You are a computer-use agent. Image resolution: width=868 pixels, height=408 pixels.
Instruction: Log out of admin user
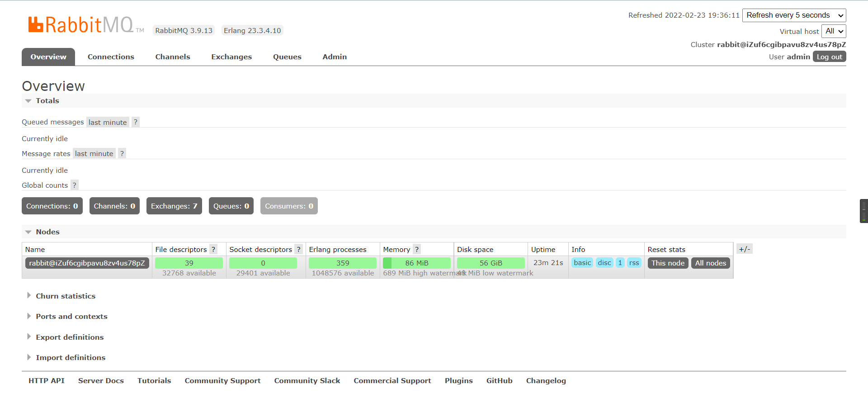830,57
